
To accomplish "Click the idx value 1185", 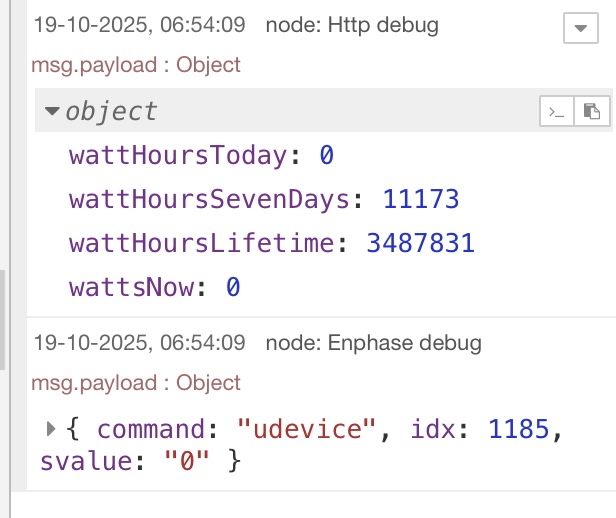I will coord(519,430).
